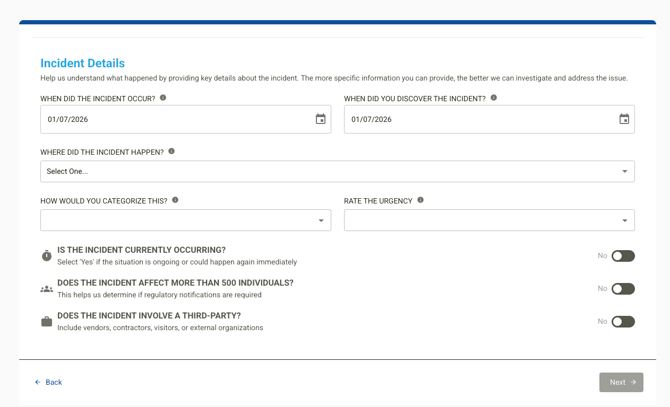Turn on the third-party involvement switch

coord(622,322)
